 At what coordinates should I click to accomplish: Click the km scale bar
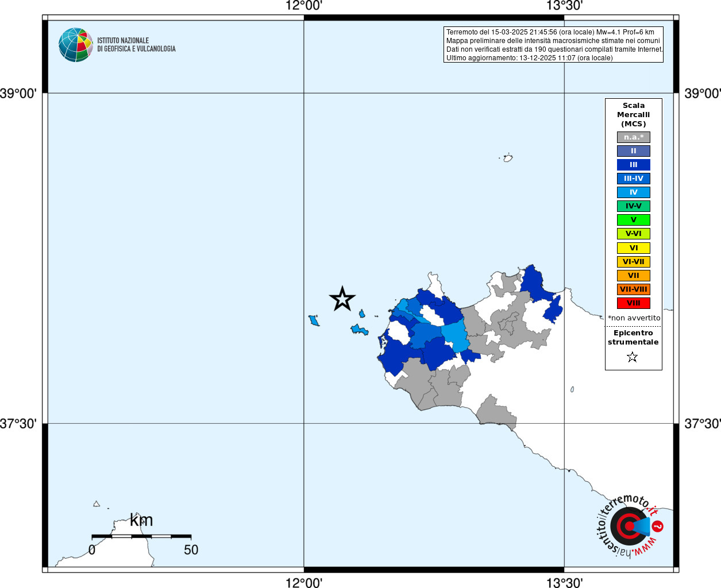click(x=141, y=536)
